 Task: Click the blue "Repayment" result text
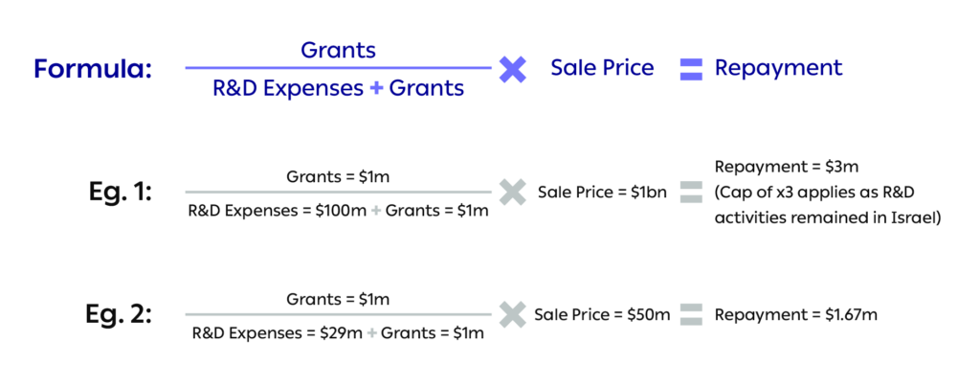779,68
